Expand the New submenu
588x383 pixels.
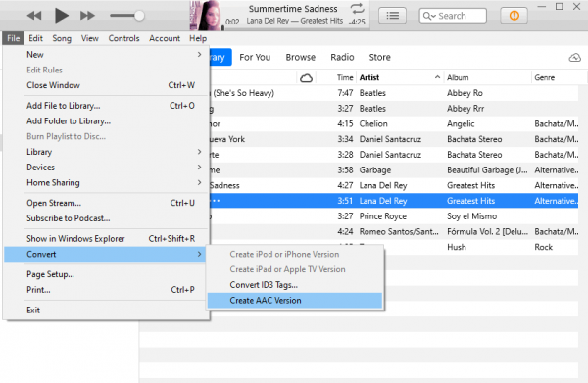106,55
